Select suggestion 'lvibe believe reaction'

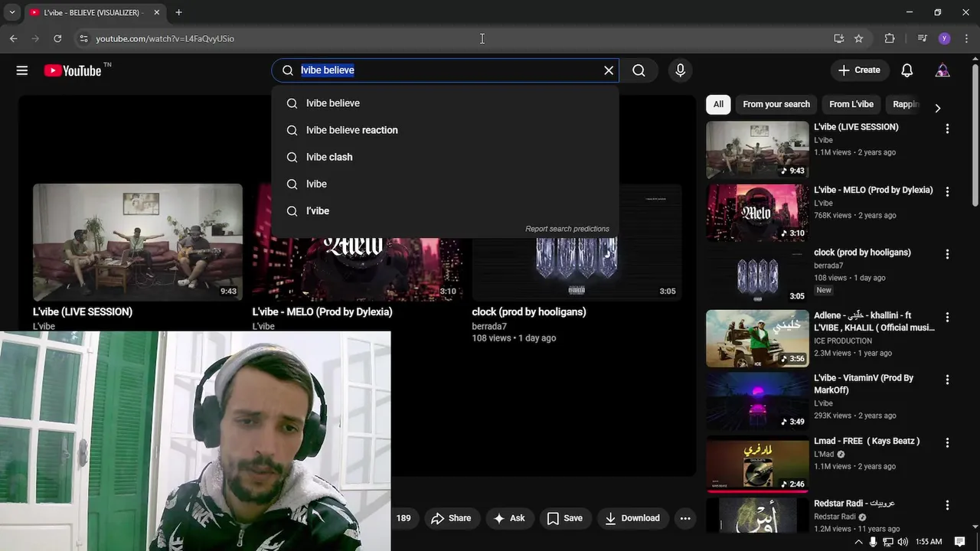(x=445, y=130)
